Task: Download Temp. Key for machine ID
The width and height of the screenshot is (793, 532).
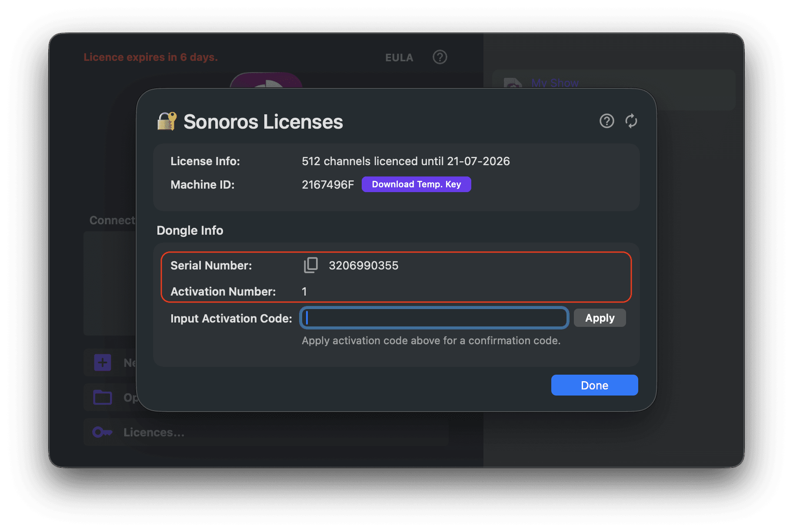Action: click(416, 184)
